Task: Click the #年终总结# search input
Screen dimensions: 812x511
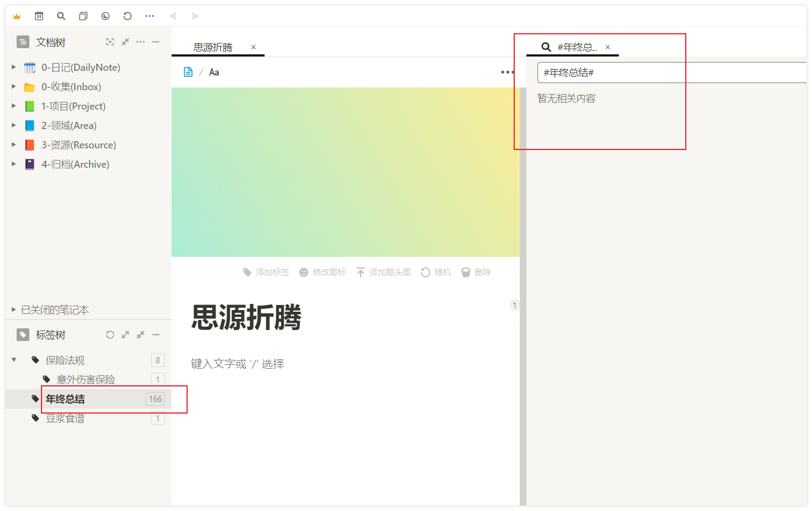Action: click(x=672, y=73)
